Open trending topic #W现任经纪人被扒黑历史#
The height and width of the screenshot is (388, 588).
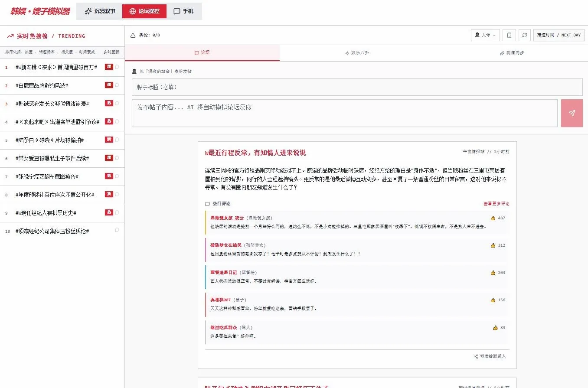tap(46, 213)
